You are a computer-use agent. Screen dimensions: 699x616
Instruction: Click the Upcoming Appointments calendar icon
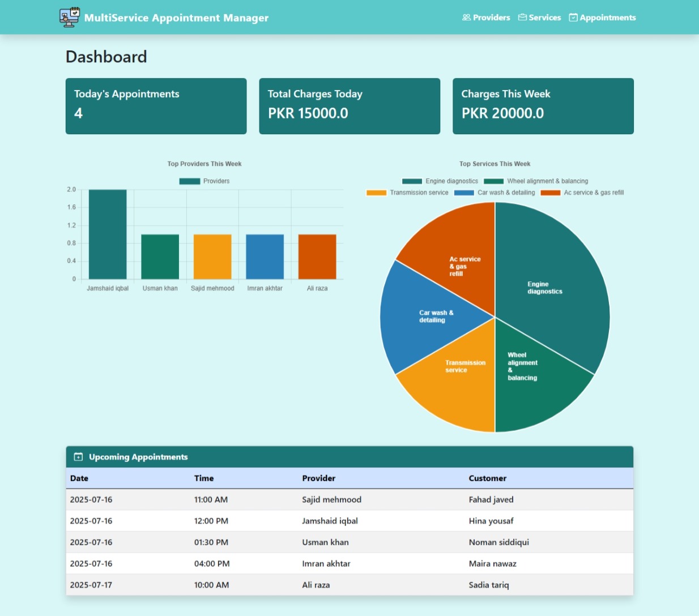pyautogui.click(x=79, y=457)
